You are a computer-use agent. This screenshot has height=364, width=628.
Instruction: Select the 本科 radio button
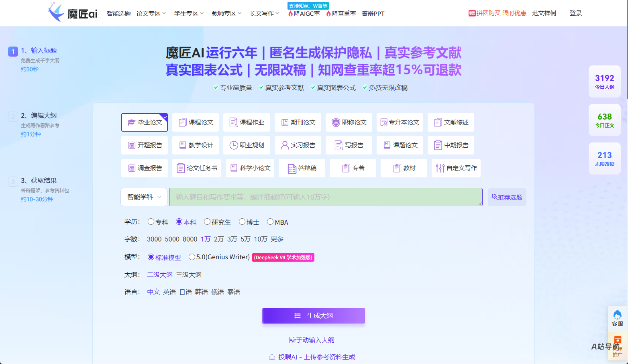coord(179,222)
